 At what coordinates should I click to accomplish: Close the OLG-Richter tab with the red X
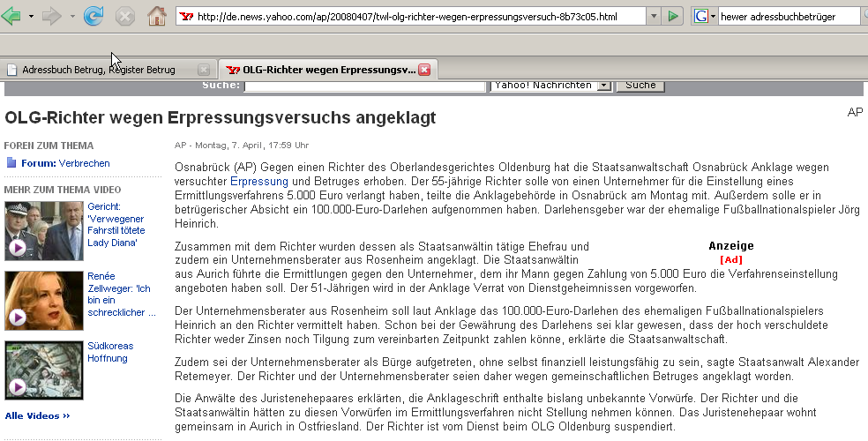[x=424, y=70]
